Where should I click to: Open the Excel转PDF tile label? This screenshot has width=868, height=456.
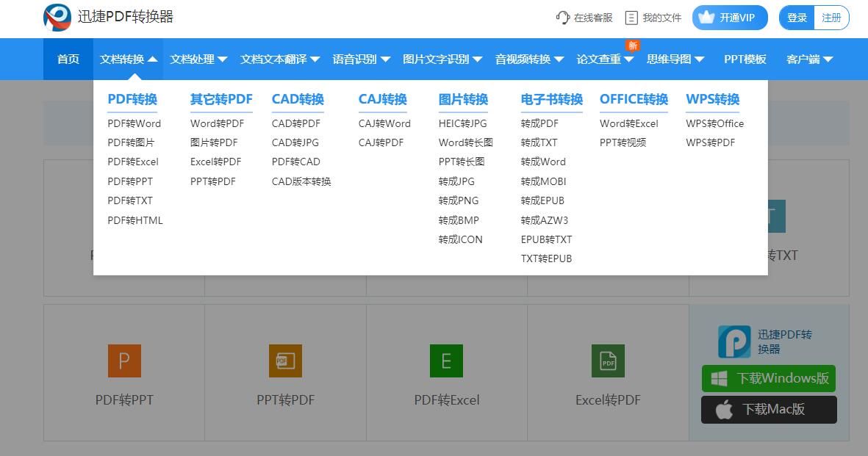point(608,400)
